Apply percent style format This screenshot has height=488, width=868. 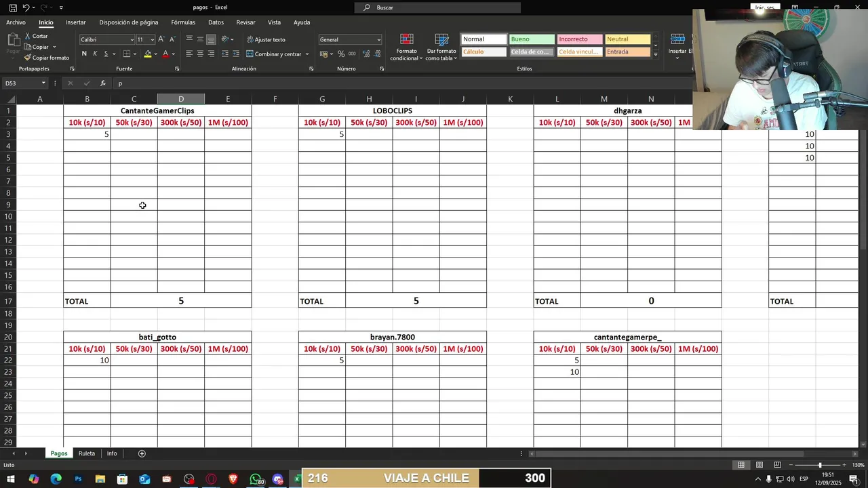pos(341,54)
